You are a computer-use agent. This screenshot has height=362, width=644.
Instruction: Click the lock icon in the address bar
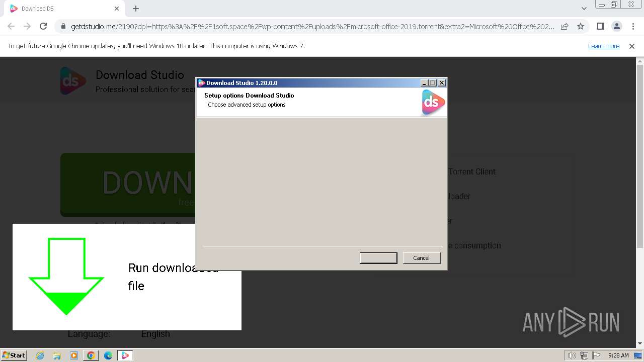pos(63,26)
